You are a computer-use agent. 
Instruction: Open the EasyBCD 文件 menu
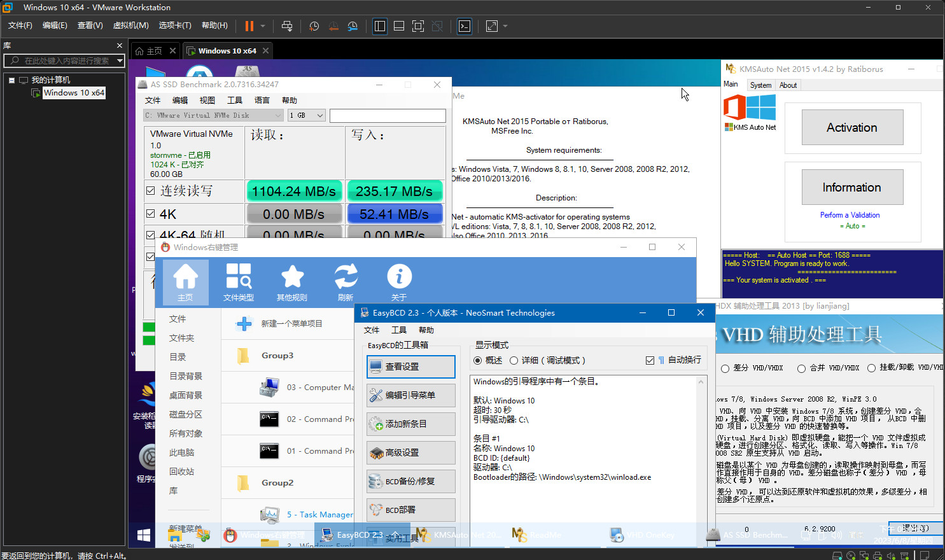372,330
